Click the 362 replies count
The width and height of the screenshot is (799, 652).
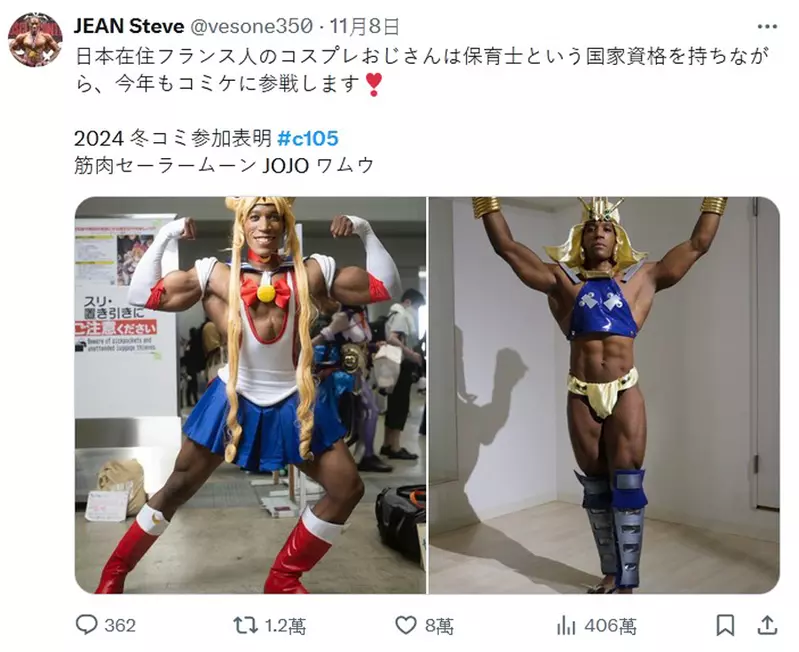coord(120,626)
